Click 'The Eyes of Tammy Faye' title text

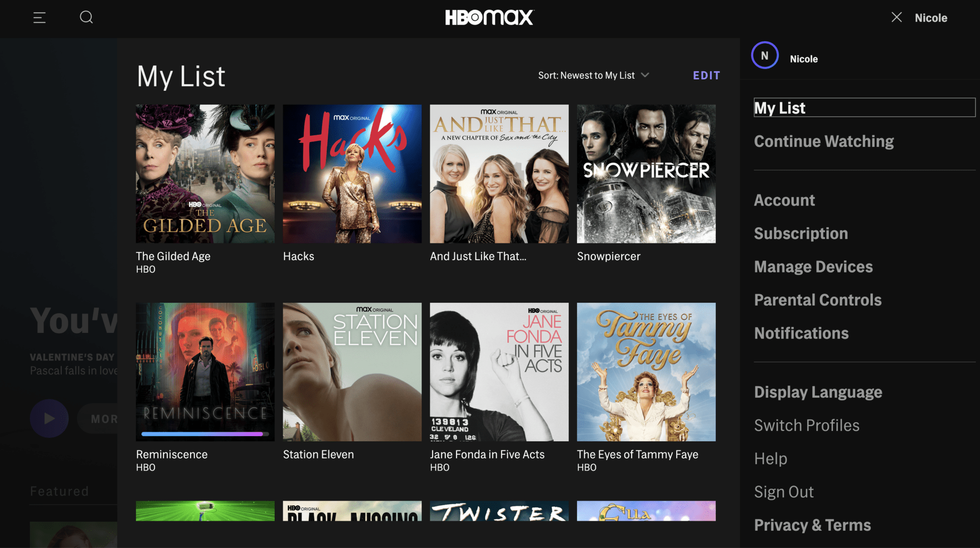637,454
